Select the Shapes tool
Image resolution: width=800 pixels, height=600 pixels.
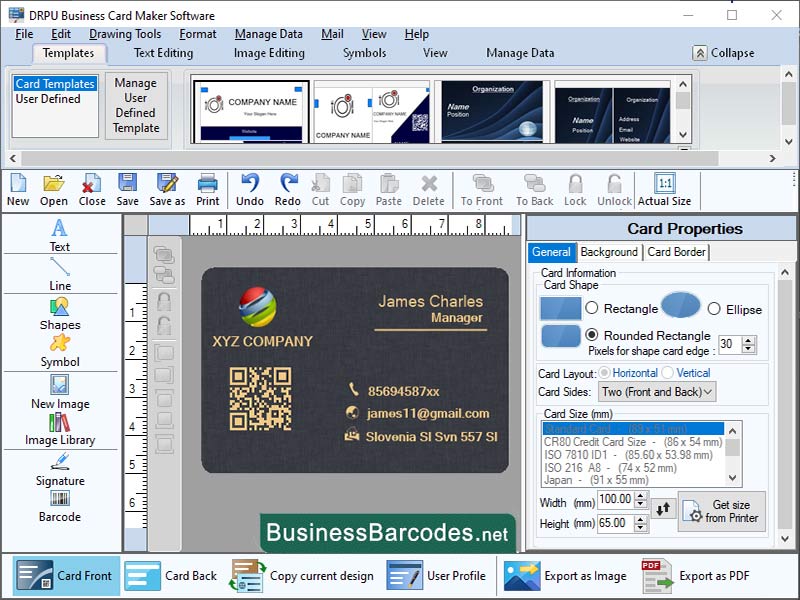tap(59, 317)
